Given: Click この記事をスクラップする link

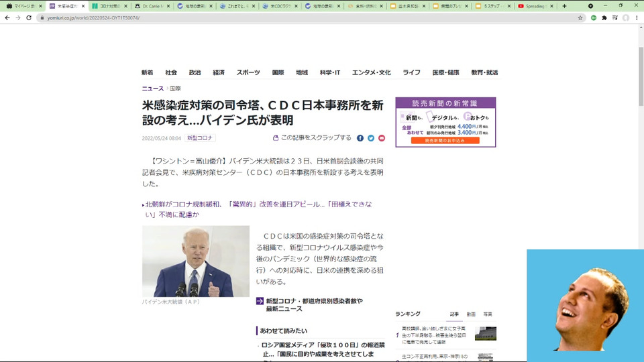Looking at the screenshot, I should click(x=316, y=137).
